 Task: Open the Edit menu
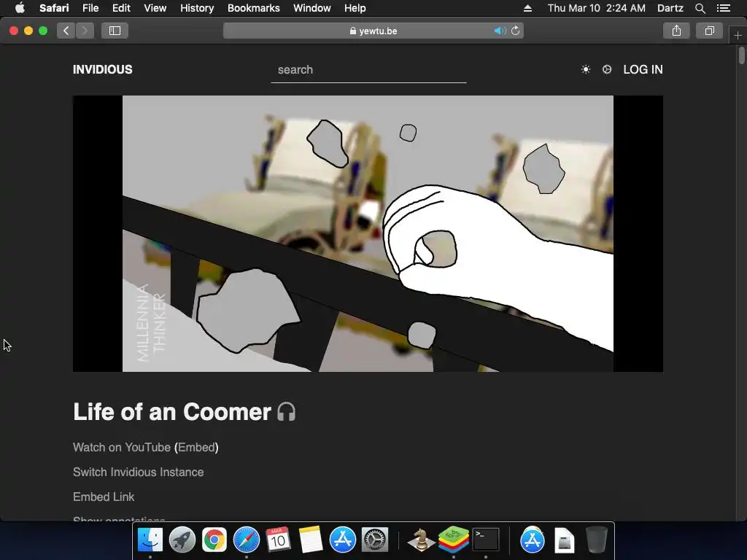(x=121, y=8)
